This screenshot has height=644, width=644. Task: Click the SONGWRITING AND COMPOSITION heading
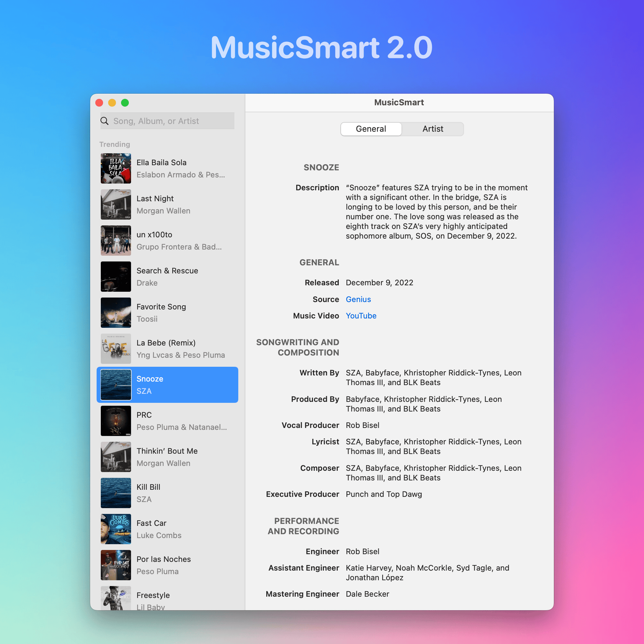pos(297,347)
